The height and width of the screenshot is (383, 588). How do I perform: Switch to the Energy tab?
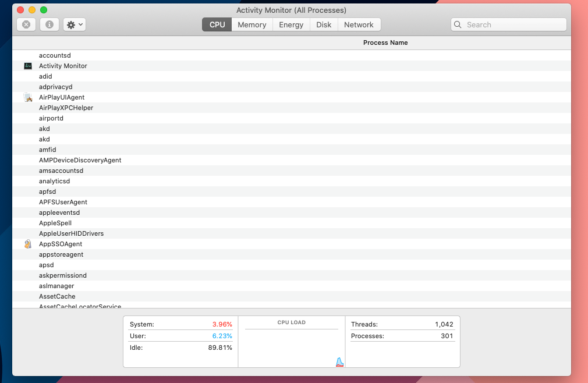[291, 24]
